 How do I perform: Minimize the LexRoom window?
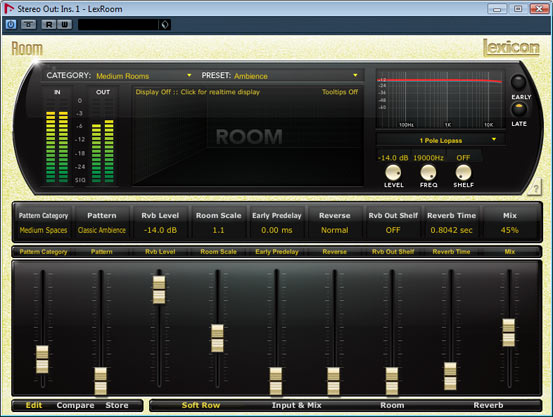tap(497, 9)
